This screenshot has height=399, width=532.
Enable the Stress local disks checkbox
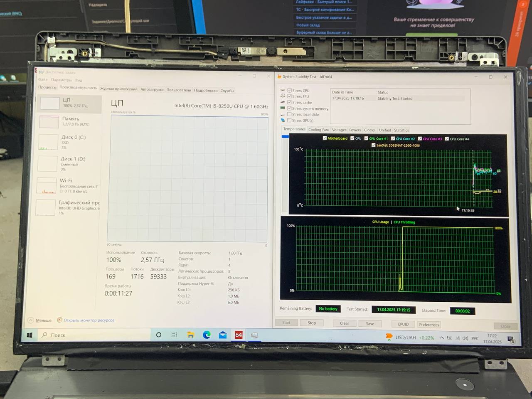click(289, 114)
